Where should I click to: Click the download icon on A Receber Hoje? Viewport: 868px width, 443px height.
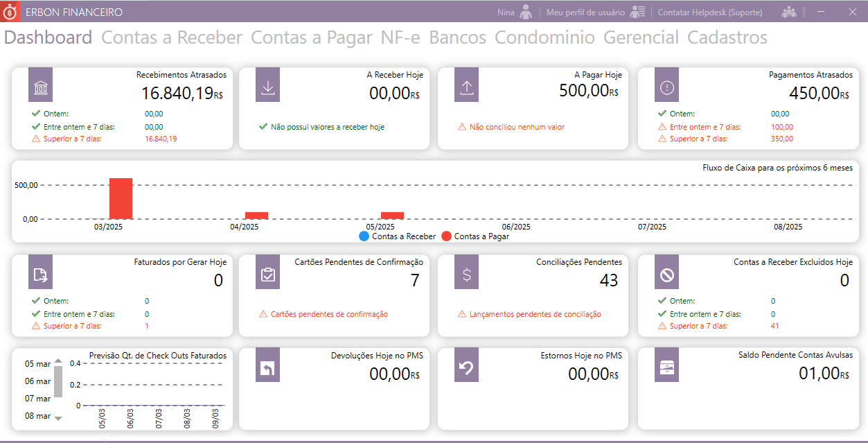(267, 88)
